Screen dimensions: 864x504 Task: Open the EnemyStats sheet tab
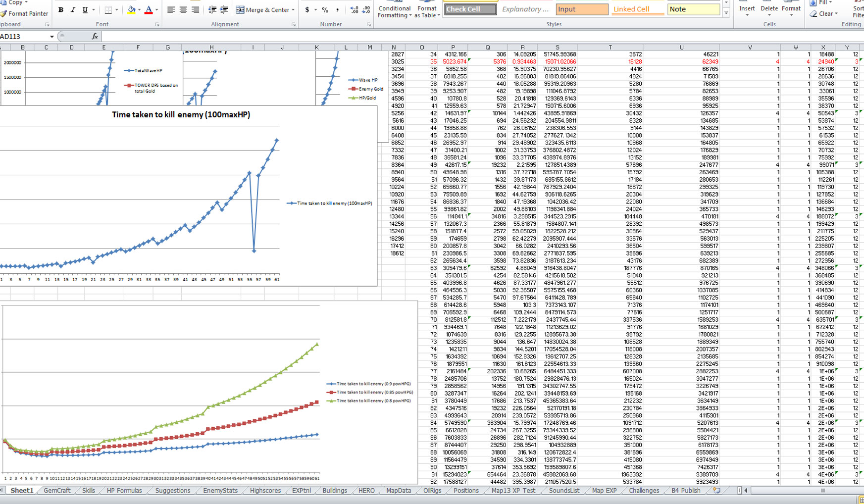pyautogui.click(x=220, y=491)
